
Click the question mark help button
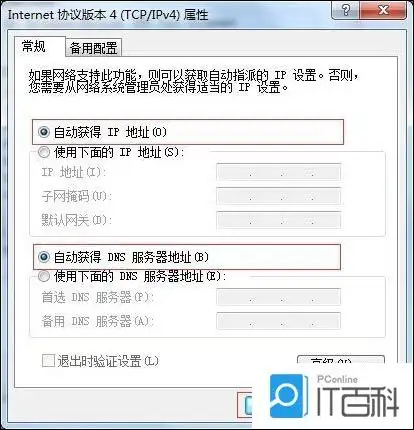pos(346,10)
